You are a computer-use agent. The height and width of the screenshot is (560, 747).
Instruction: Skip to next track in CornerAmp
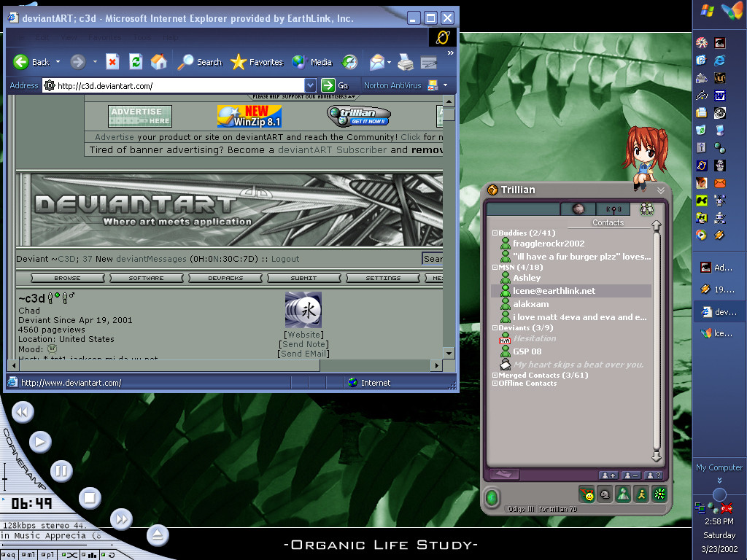[x=122, y=519]
